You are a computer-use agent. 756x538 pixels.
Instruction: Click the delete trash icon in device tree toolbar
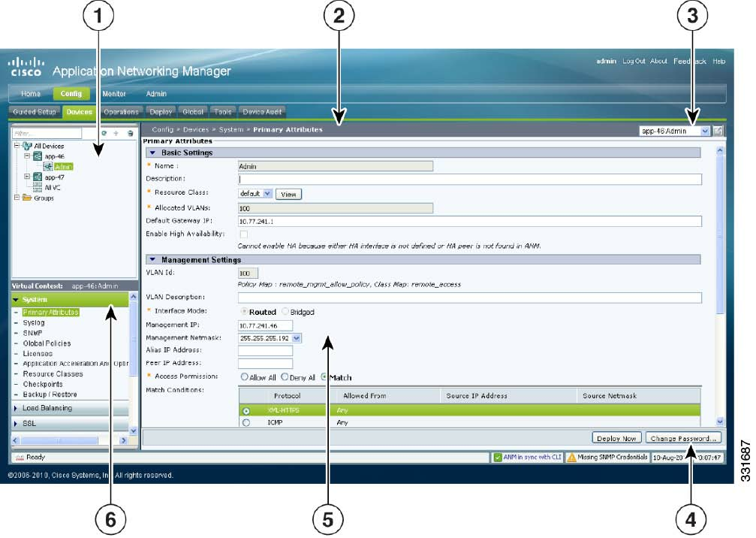[x=129, y=133]
